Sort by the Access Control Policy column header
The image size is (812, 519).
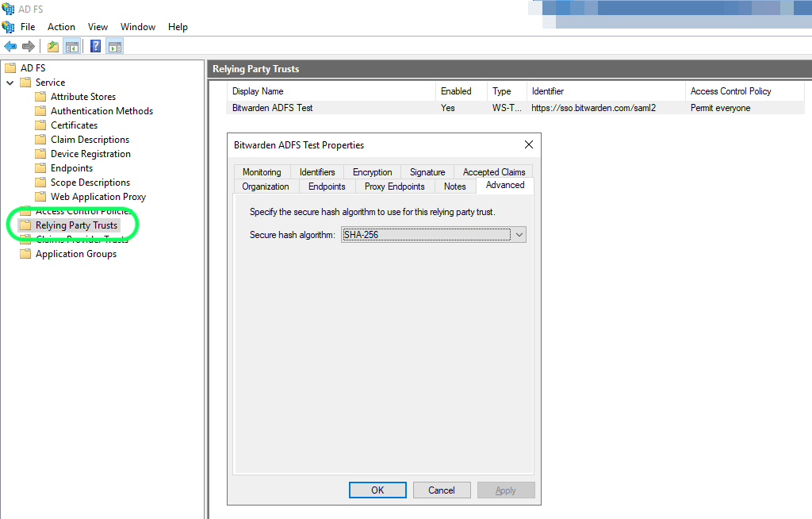pos(745,91)
